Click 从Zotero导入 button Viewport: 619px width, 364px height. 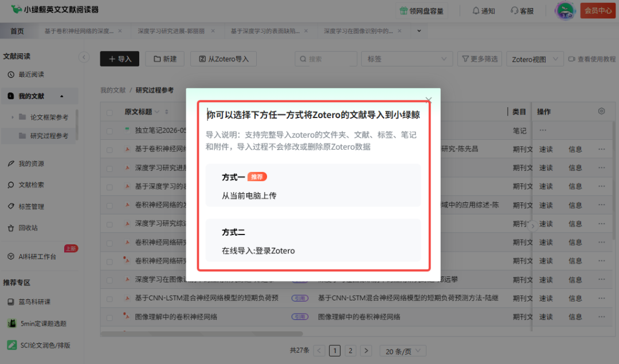pyautogui.click(x=224, y=59)
